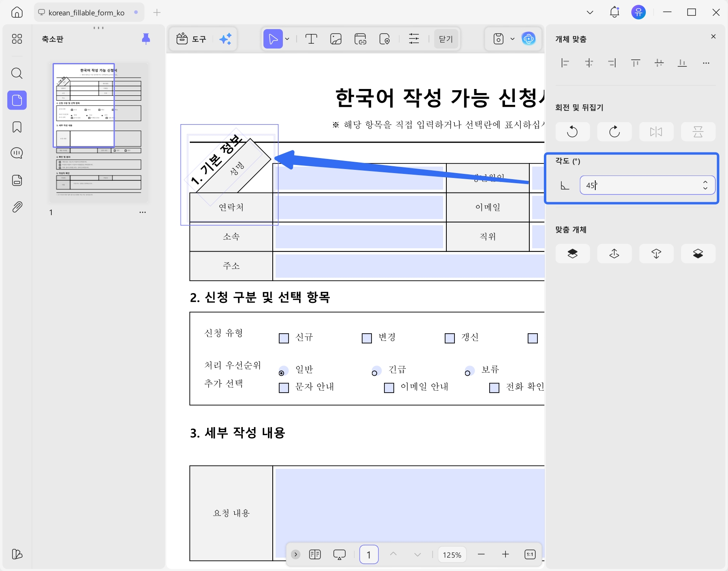This screenshot has width=728, height=571.
Task: Click the sidebar bottom panel icon
Action: pos(17,554)
